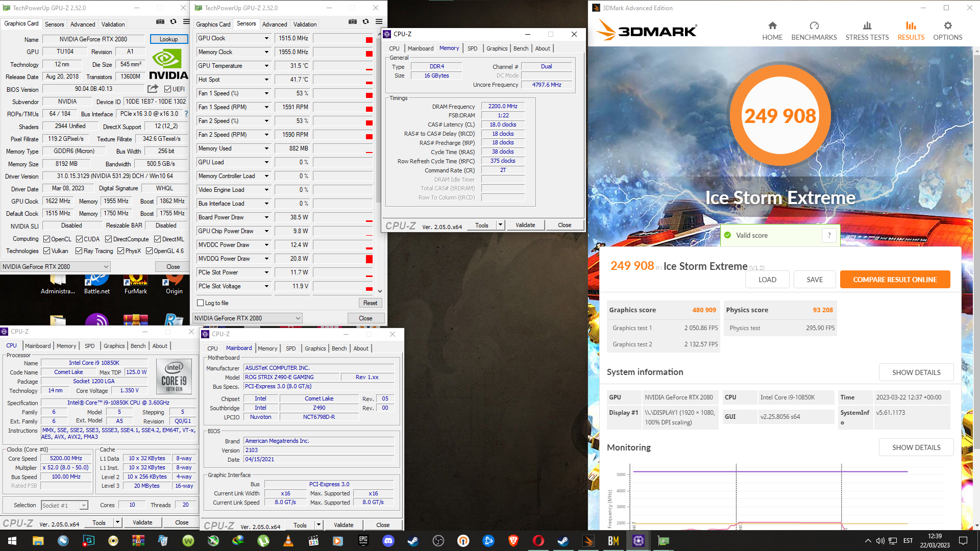The height and width of the screenshot is (551, 980).
Task: Click SHOW DETAILS next to System information
Action: point(916,372)
